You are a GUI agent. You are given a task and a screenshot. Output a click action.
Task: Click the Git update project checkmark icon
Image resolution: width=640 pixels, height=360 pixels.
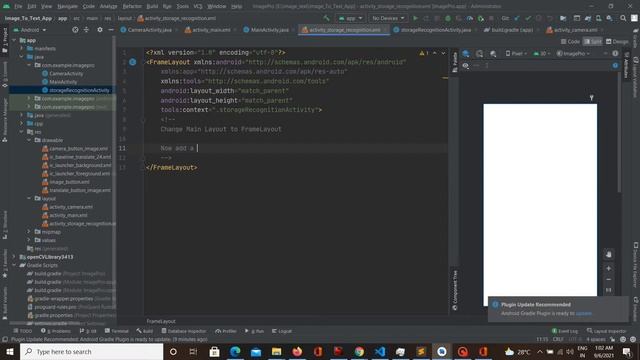(517, 18)
